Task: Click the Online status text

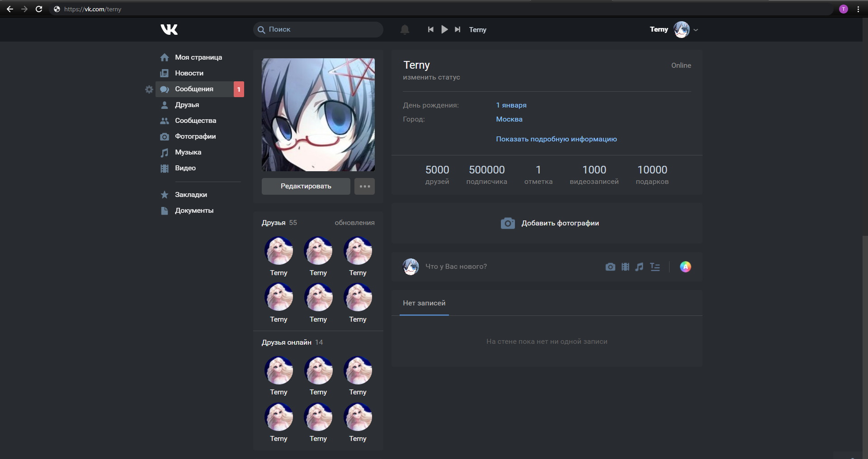Action: pos(681,66)
